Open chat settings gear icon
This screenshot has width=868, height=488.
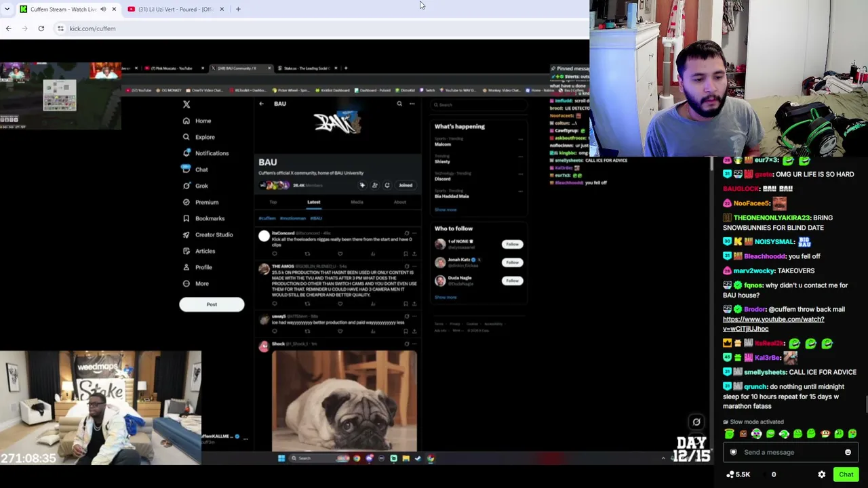point(822,474)
